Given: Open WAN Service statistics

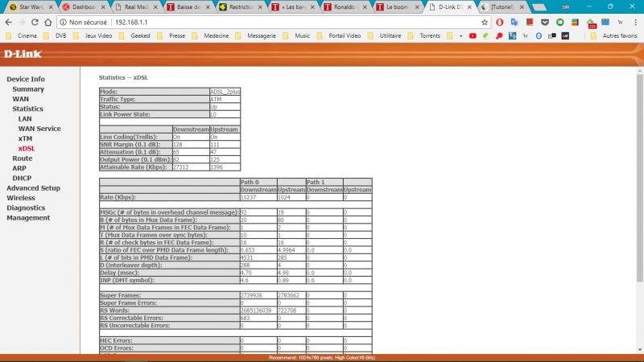Looking at the screenshot, I should click(x=39, y=129).
